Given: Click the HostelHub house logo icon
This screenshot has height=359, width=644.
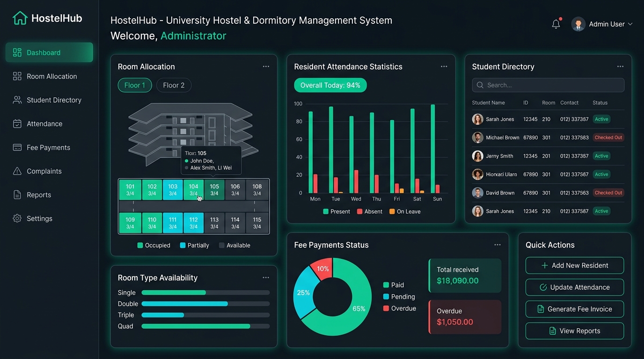Looking at the screenshot, I should click(20, 18).
